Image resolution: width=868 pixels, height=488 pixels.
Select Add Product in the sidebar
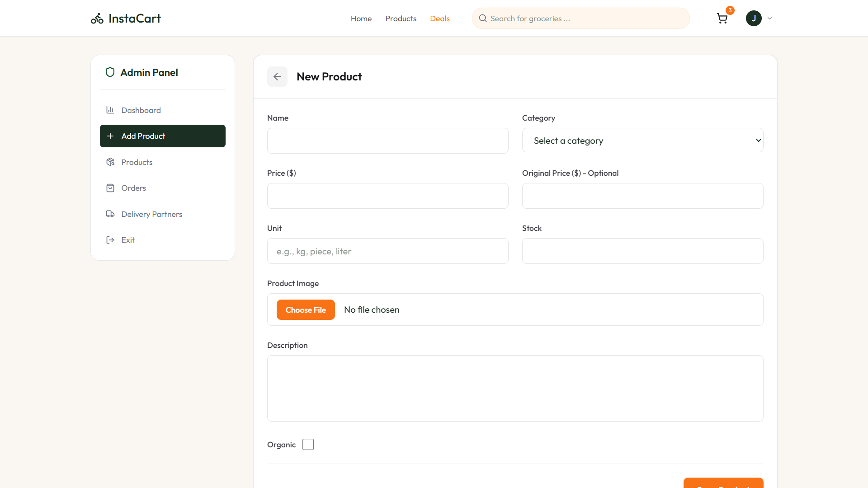coord(163,136)
